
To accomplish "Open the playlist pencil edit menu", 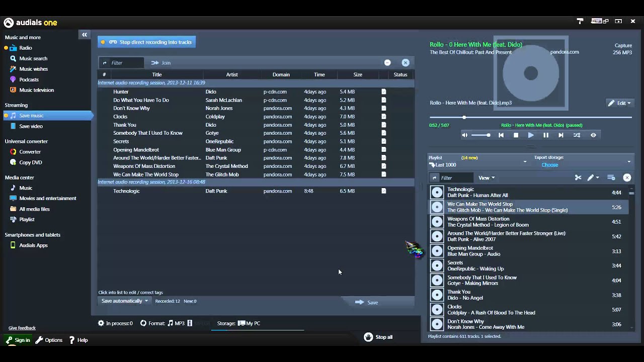I will [593, 177].
